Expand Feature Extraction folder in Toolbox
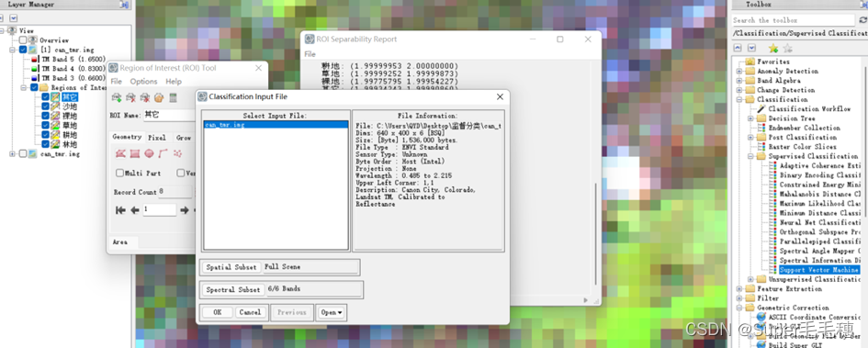 (739, 289)
